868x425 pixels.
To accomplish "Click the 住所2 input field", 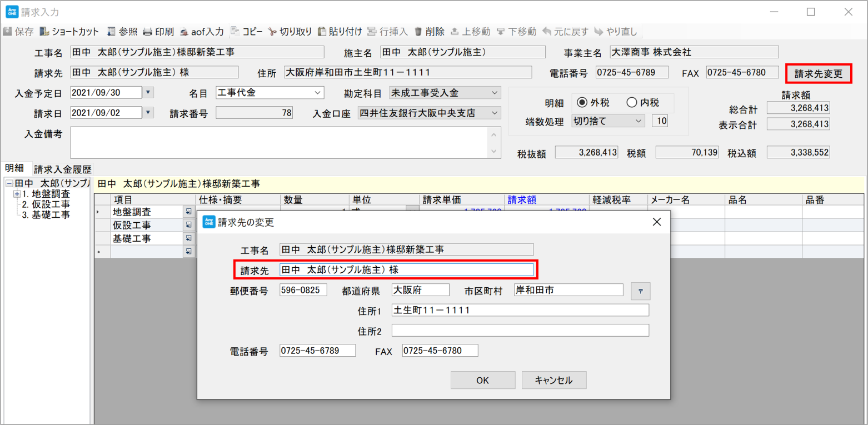I will pos(520,331).
